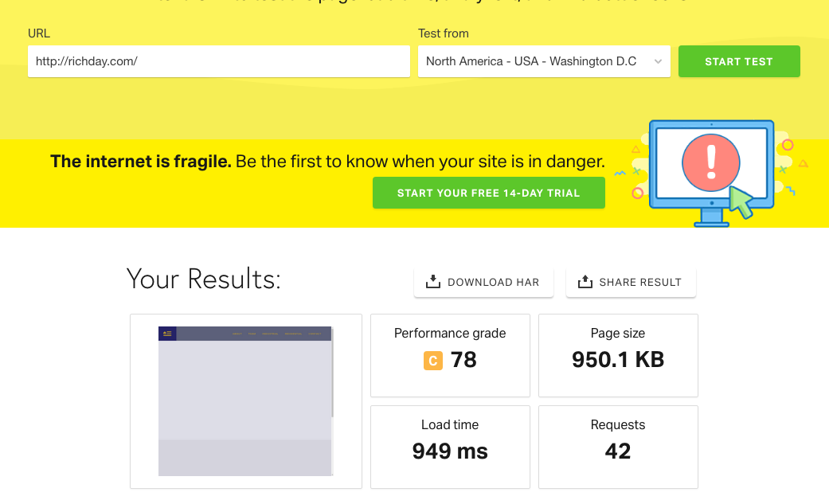
Task: Select the Performance grade card label
Action: [450, 334]
